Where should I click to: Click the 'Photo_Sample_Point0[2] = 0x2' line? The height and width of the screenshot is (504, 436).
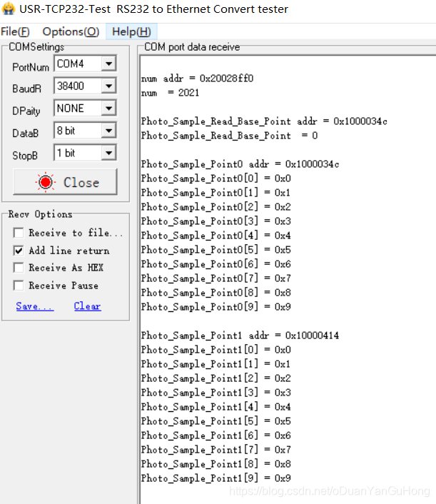(216, 207)
